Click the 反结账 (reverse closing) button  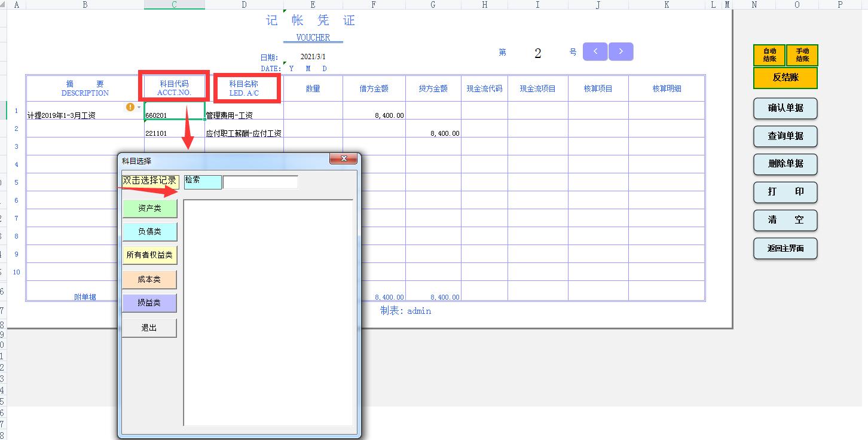pyautogui.click(x=785, y=78)
